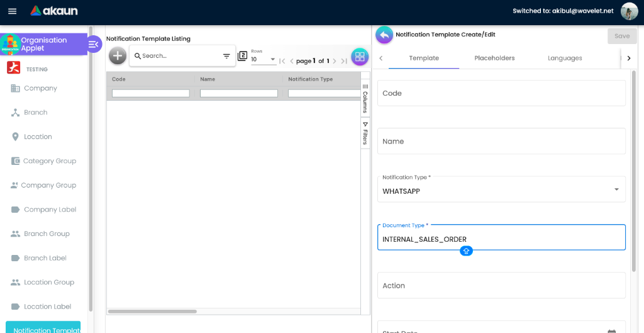Click the Code input field
The height and width of the screenshot is (333, 644).
(501, 93)
